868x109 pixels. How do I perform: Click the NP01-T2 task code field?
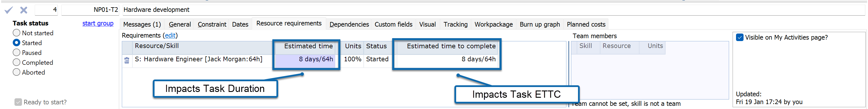90,10
